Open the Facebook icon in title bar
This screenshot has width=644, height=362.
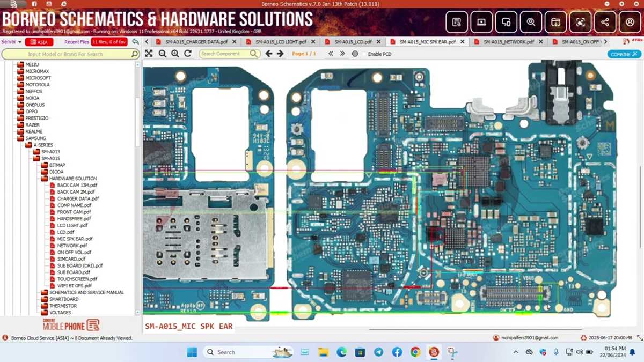(34, 4)
